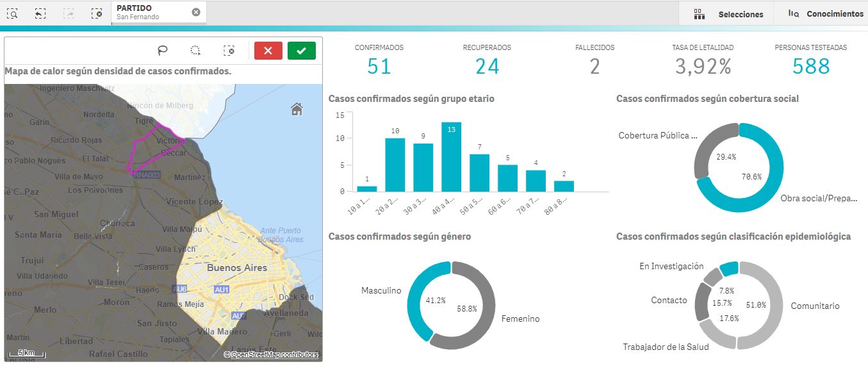Screen dimensions: 868x373
Task: Step back one selection
Action: click(x=40, y=13)
